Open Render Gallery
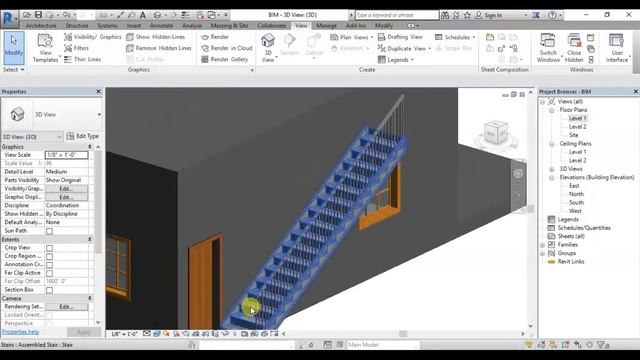This screenshot has width=640, height=360. [x=224, y=59]
